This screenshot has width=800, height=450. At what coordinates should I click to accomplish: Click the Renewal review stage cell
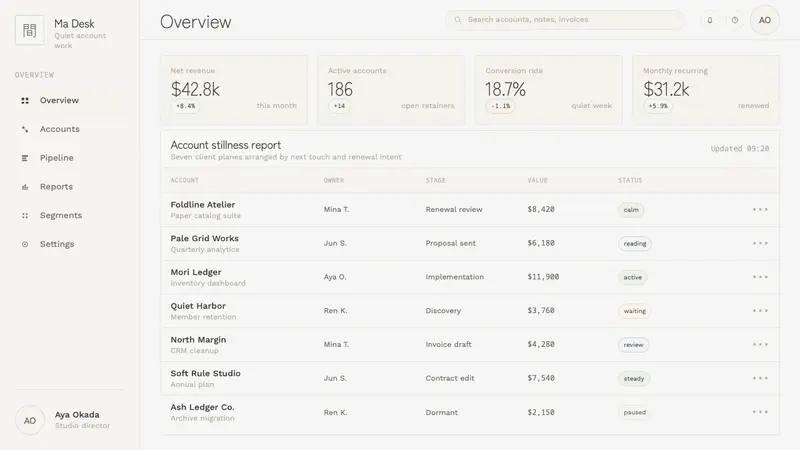[x=454, y=209]
